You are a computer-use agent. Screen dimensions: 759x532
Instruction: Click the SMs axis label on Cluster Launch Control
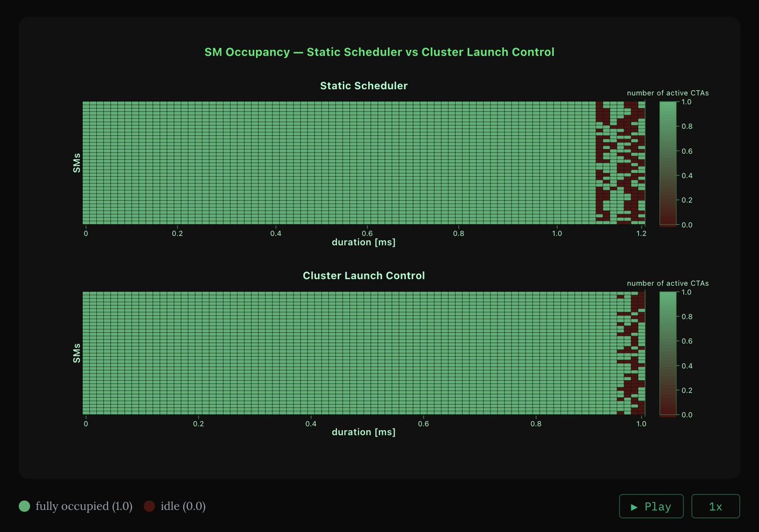point(77,353)
